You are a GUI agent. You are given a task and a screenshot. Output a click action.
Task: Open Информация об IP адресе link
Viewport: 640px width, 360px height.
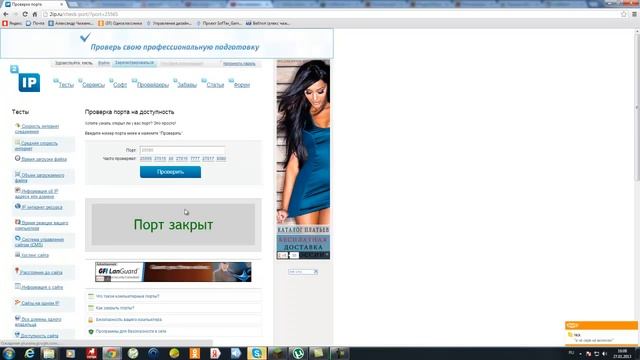pos(37,193)
